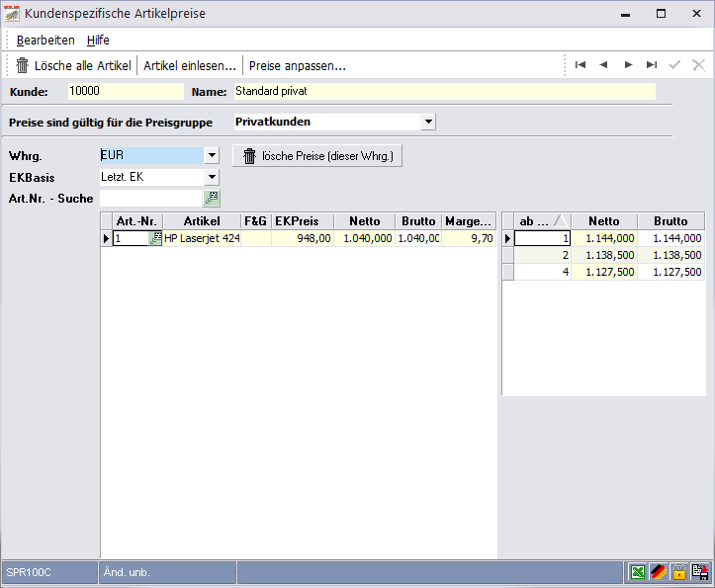This screenshot has width=715, height=588.
Task: Close the Kundenspezifische Artikelpreise window
Action: (696, 14)
